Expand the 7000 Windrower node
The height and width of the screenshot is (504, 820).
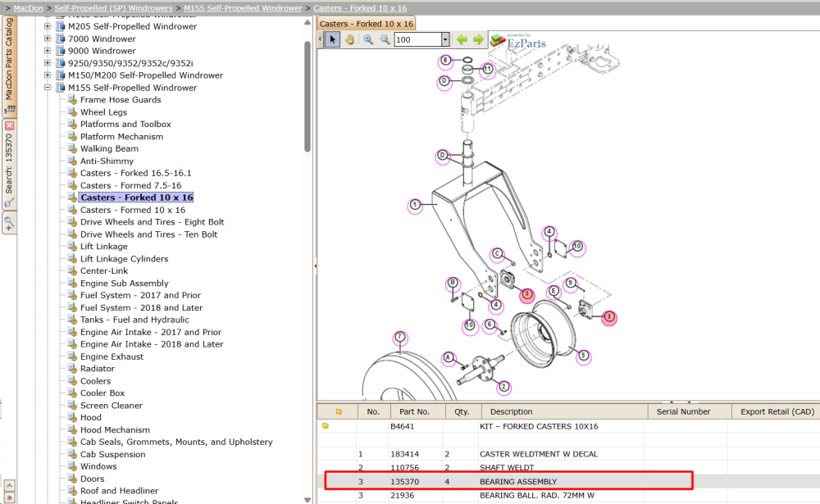48,39
